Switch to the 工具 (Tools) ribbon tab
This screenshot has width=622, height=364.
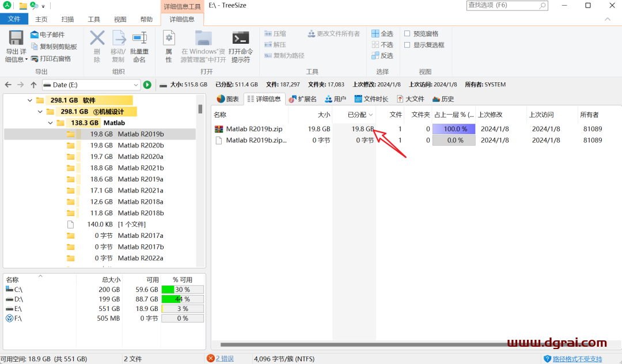(94, 19)
